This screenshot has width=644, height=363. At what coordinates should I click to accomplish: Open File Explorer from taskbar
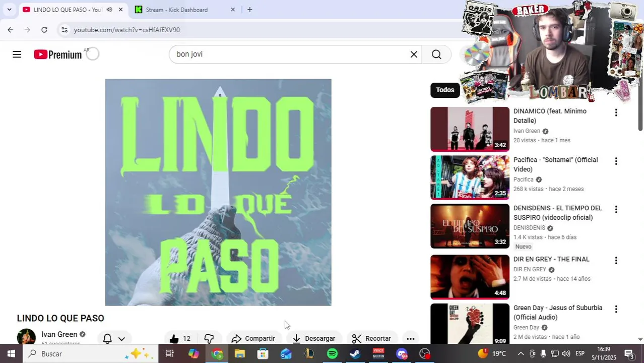coord(240,354)
